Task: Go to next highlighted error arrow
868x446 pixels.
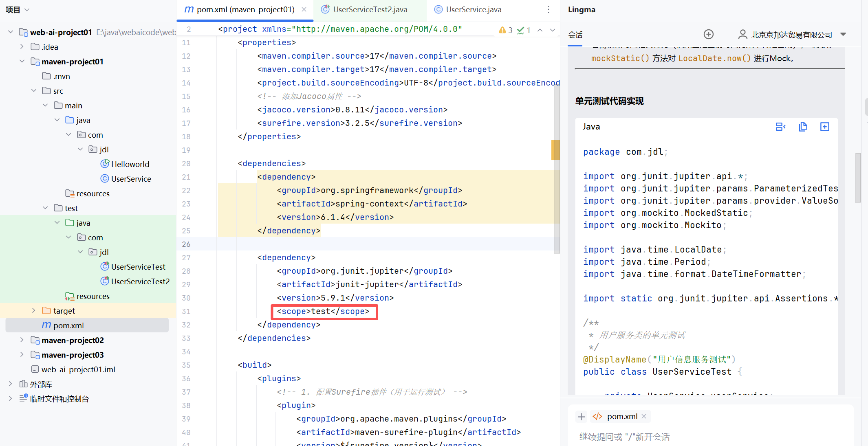Action: point(553,30)
